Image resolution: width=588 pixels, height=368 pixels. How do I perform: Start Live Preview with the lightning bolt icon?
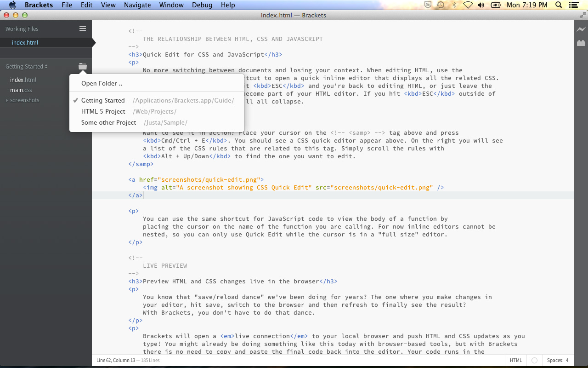pos(581,29)
